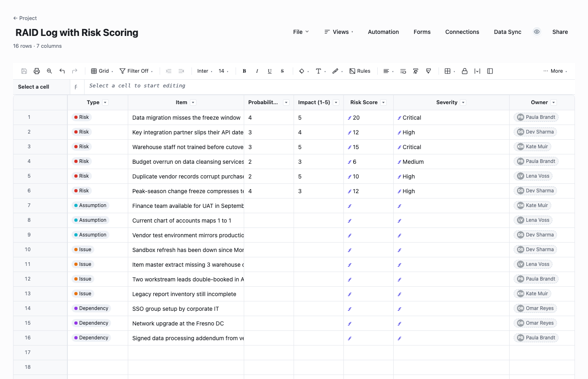
Task: Select the Omar Reyes owner chip in row 15
Action: coord(535,323)
